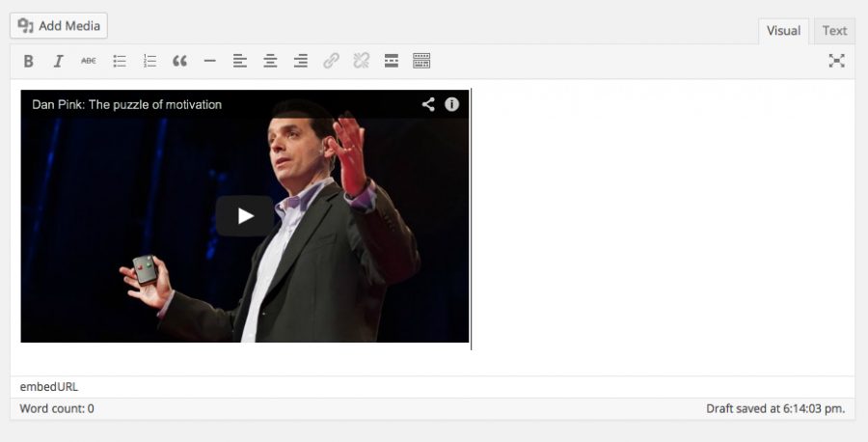Switch to the Text editor tab

click(834, 31)
